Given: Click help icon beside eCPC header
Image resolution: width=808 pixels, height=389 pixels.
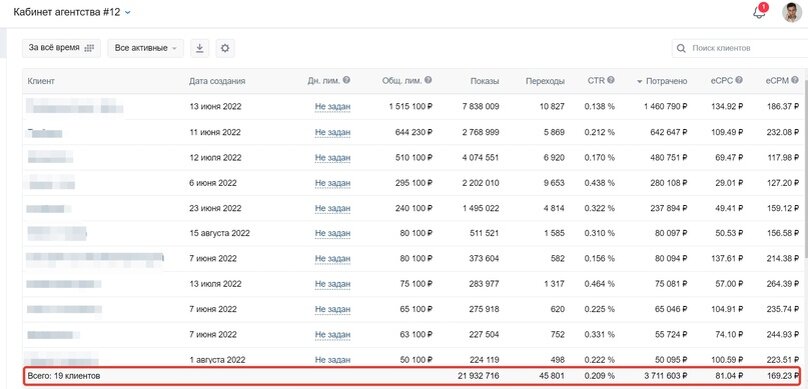Looking at the screenshot, I should click(739, 80).
